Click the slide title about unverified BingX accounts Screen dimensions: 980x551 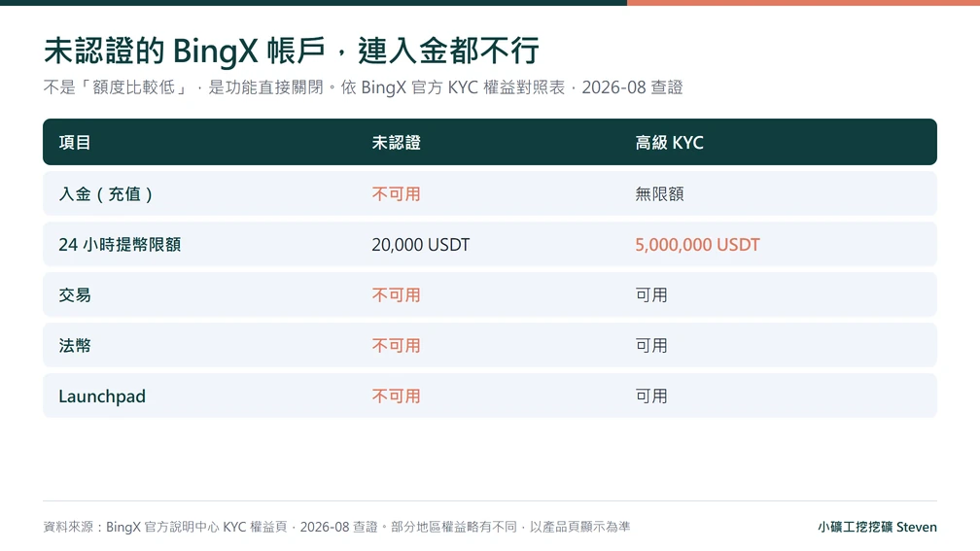point(292,51)
